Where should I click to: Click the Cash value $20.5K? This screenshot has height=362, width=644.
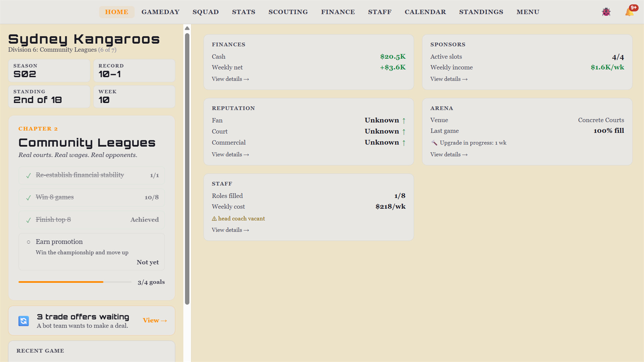pos(393,57)
